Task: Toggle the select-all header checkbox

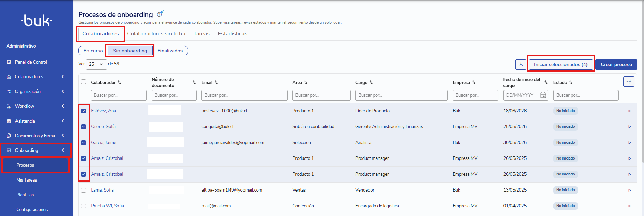Action: [83, 82]
